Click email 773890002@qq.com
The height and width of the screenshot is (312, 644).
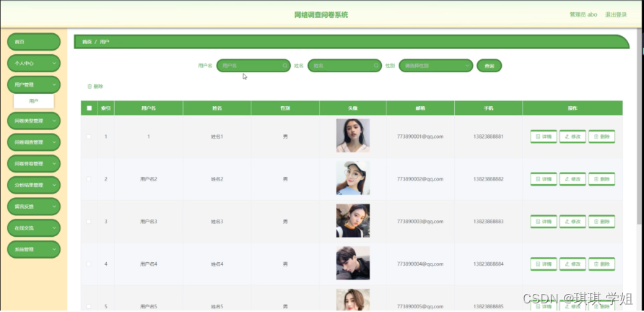(420, 179)
